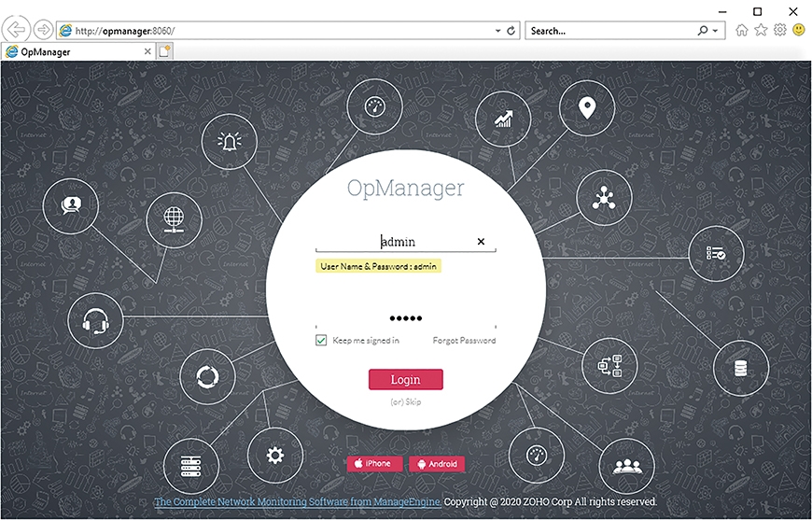Expand the address bar dropdown arrow
The image size is (812, 520).
497,31
